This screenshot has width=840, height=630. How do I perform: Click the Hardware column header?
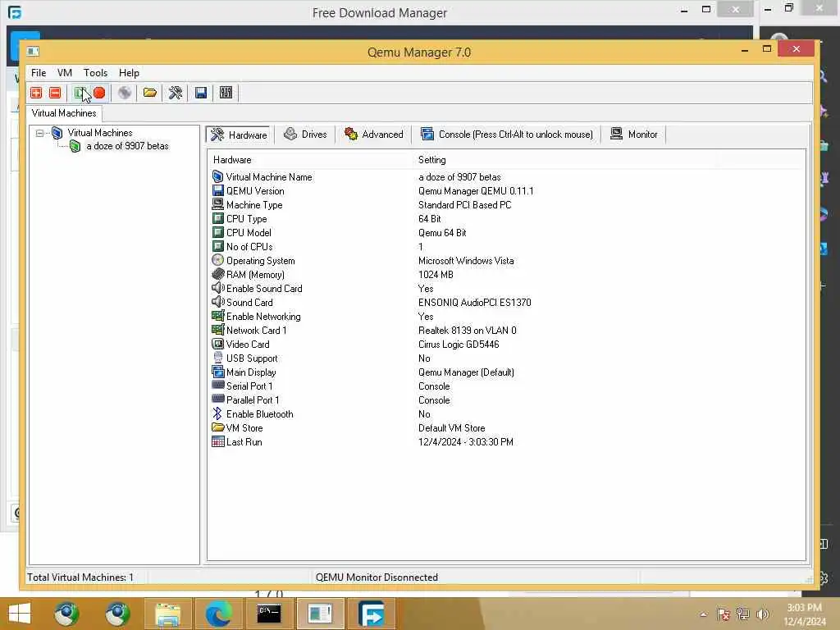232,160
